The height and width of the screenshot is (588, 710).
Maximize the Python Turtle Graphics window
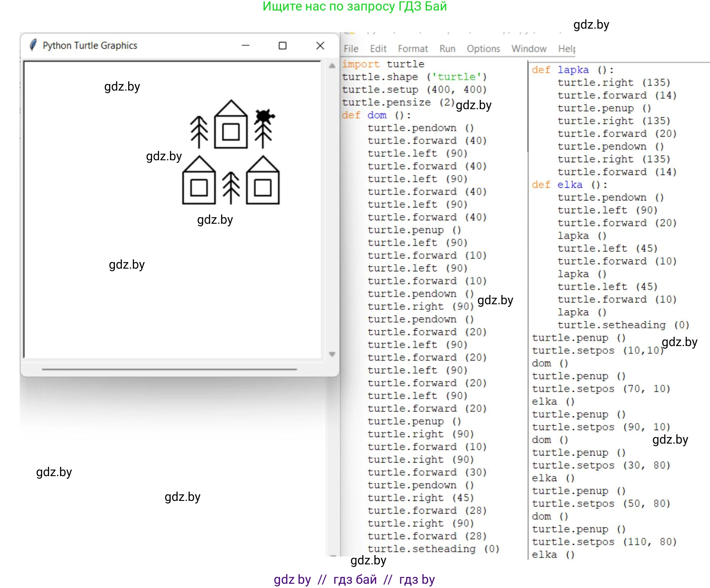click(283, 46)
